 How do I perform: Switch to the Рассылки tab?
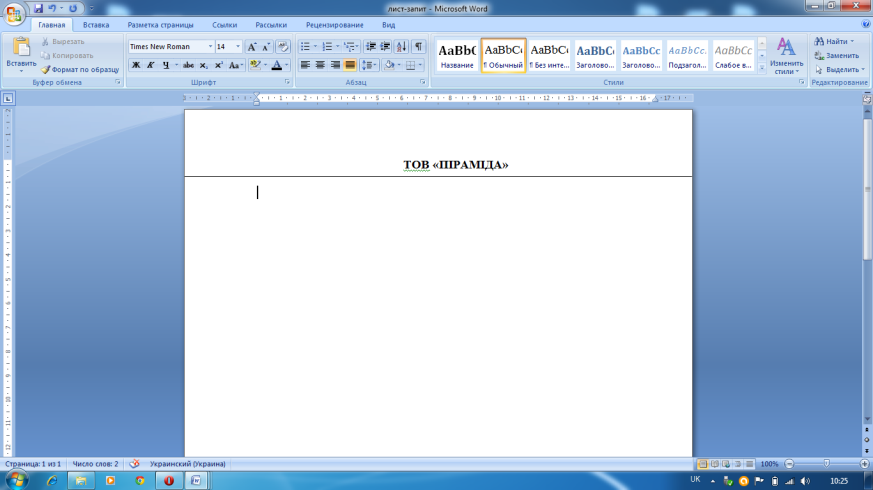coord(271,25)
